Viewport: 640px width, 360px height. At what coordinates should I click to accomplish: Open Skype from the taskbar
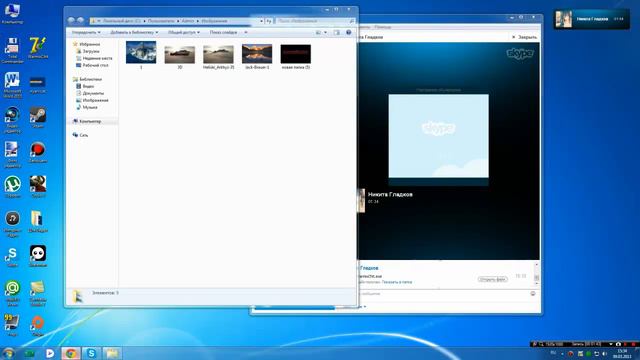click(x=91, y=353)
